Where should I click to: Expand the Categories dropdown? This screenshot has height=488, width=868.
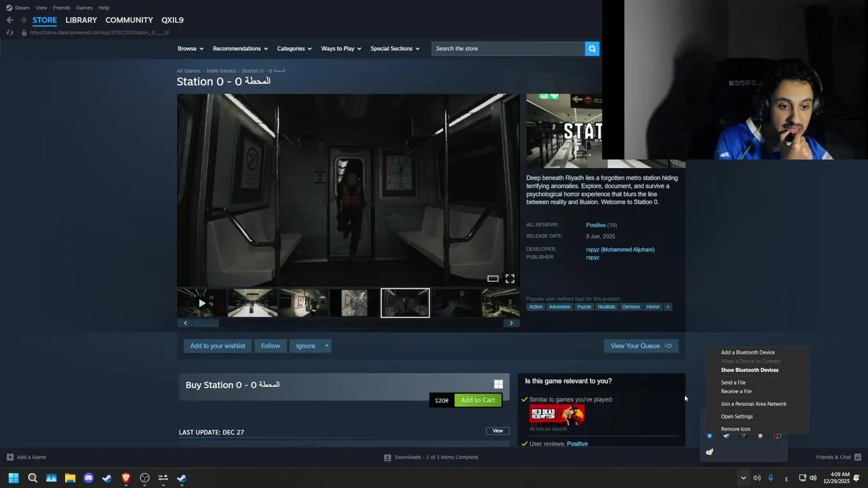click(294, 49)
